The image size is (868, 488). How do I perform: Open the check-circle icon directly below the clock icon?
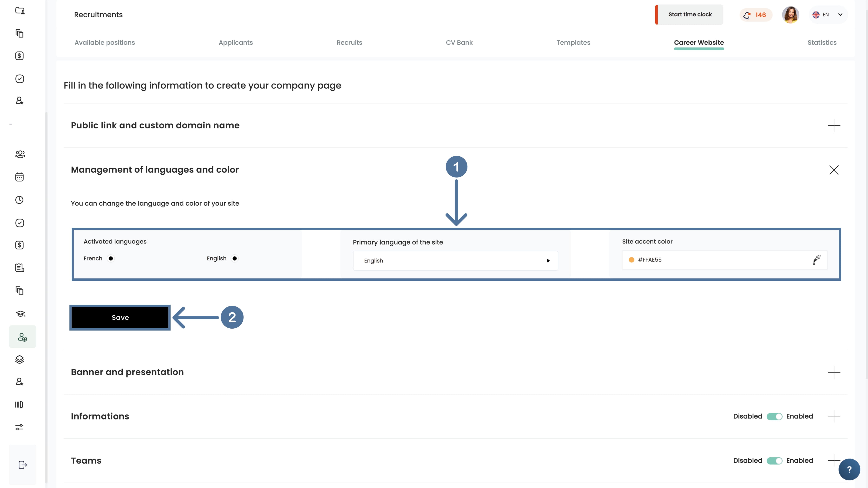coord(20,223)
